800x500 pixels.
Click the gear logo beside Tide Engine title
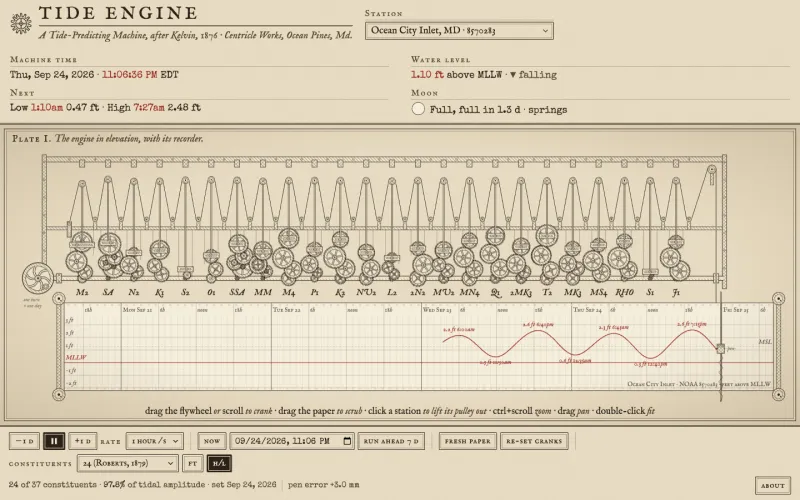click(21, 23)
